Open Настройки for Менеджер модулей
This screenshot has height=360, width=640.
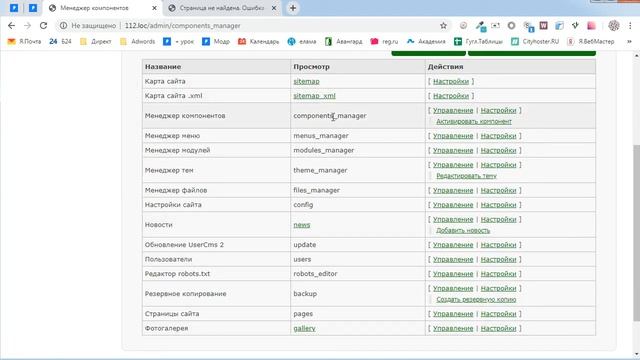pos(498,150)
